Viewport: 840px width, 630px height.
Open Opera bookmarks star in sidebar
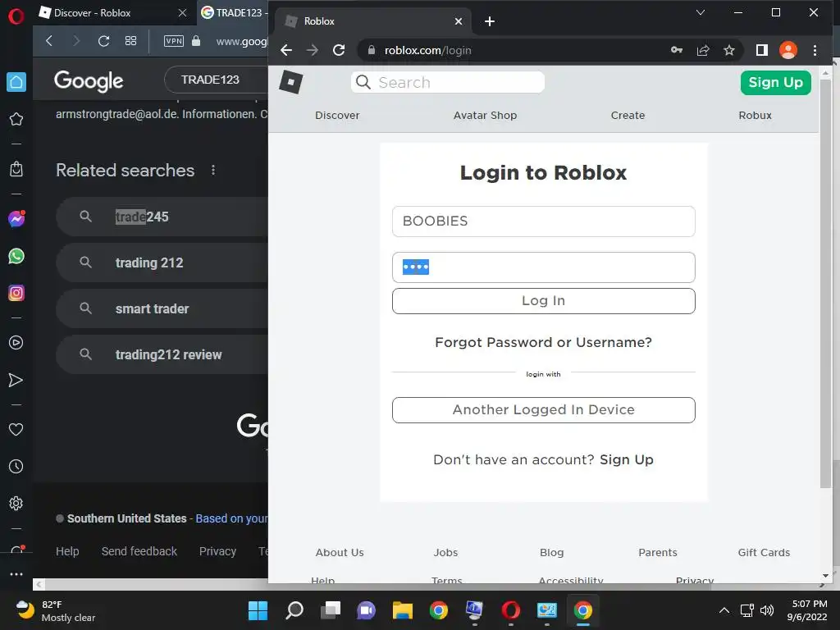point(16,119)
